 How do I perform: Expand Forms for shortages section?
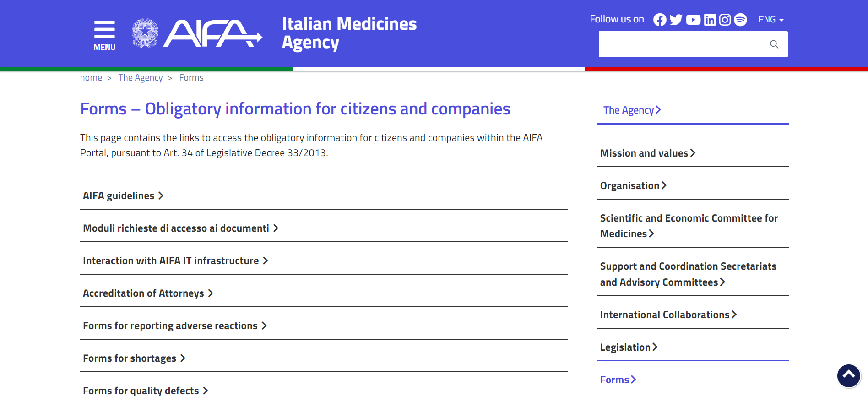coord(324,358)
